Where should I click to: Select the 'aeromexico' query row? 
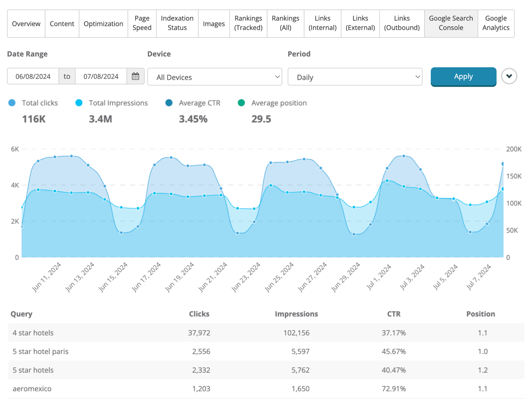[x=266, y=389]
